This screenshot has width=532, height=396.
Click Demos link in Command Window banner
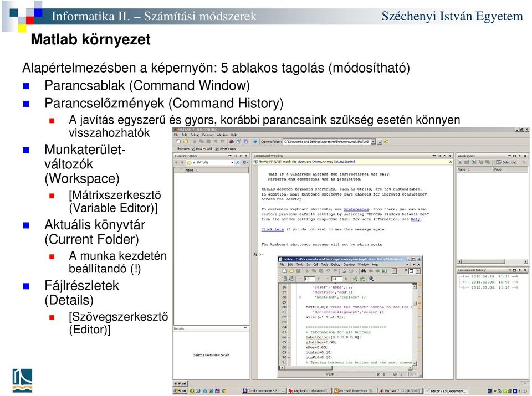(x=317, y=161)
